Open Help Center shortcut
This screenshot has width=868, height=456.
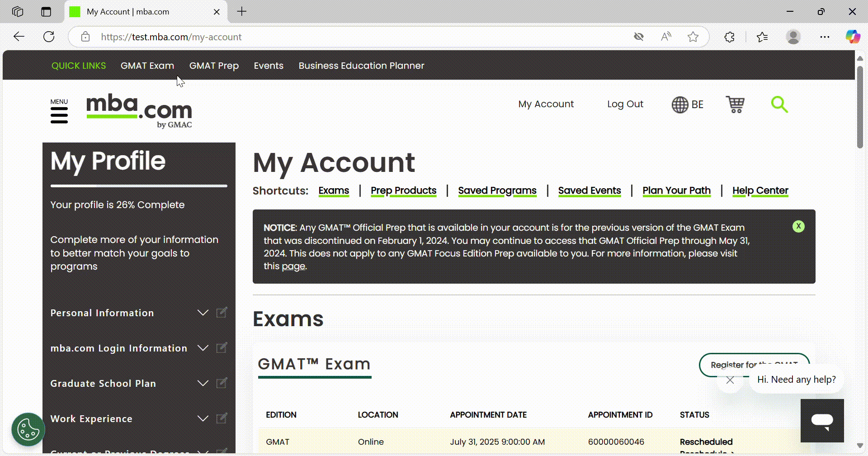point(760,190)
